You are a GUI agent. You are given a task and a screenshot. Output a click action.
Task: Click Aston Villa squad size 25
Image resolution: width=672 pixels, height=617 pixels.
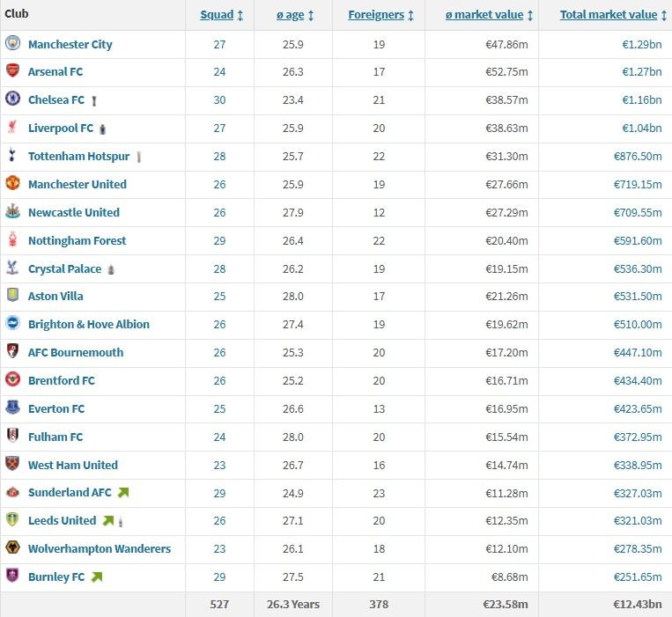click(x=219, y=296)
